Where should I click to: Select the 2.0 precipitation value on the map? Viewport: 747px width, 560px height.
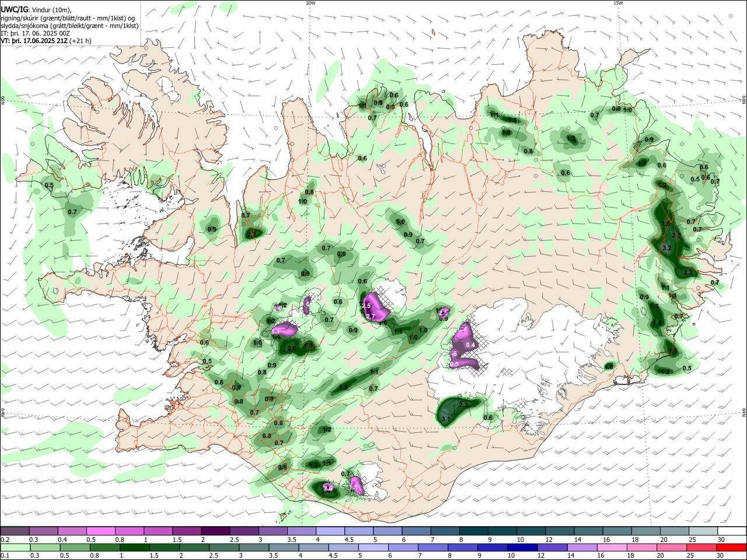pos(292,348)
